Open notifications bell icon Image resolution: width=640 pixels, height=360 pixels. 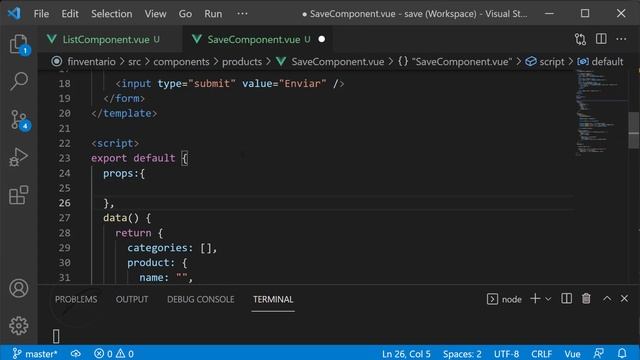622,353
